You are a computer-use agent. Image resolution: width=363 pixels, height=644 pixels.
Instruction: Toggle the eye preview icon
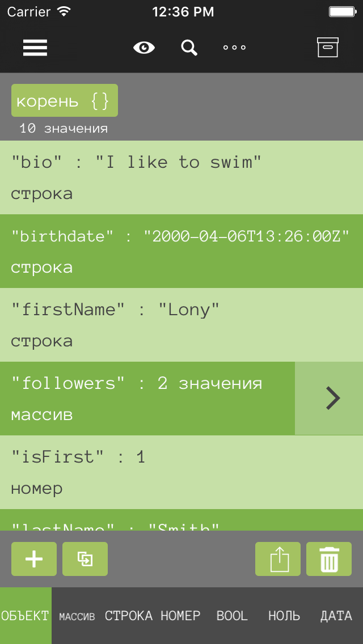click(x=143, y=48)
